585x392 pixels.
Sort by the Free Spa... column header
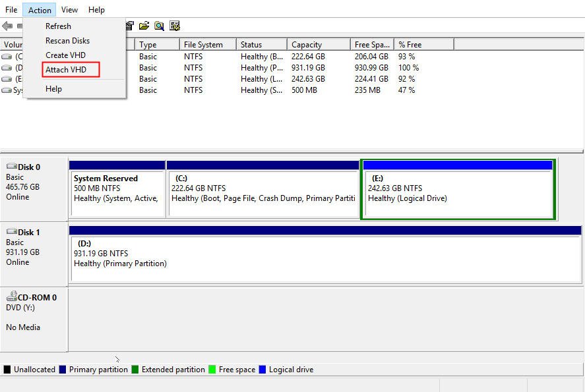click(x=372, y=45)
